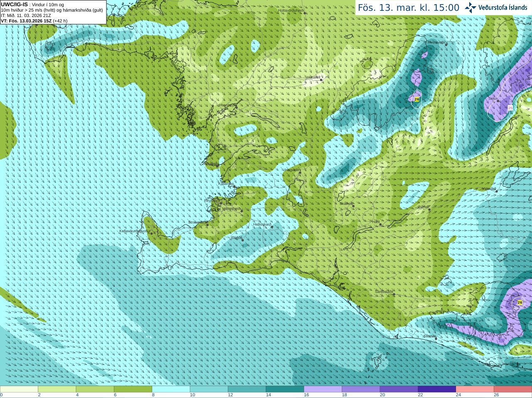Click the Hvanneyri station label

[227, 105]
